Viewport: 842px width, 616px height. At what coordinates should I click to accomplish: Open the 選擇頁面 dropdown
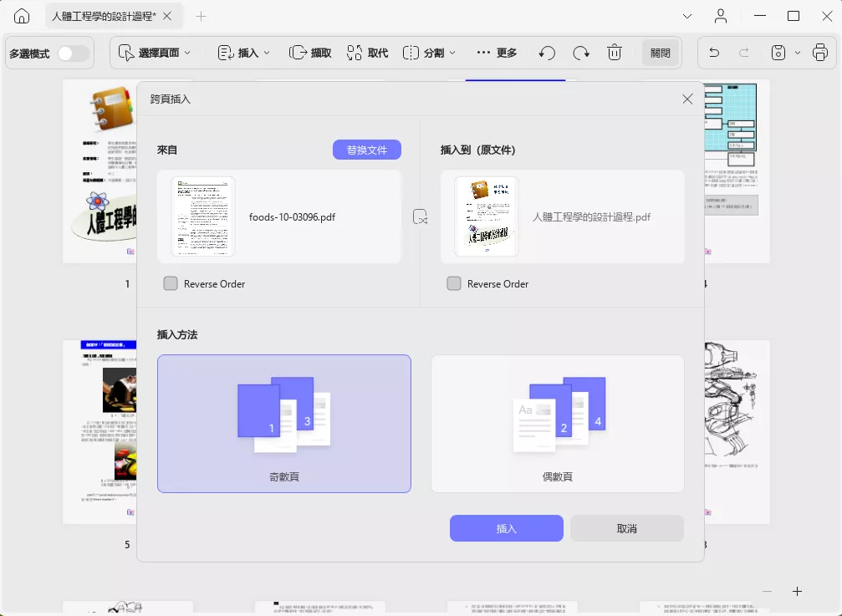(x=155, y=53)
